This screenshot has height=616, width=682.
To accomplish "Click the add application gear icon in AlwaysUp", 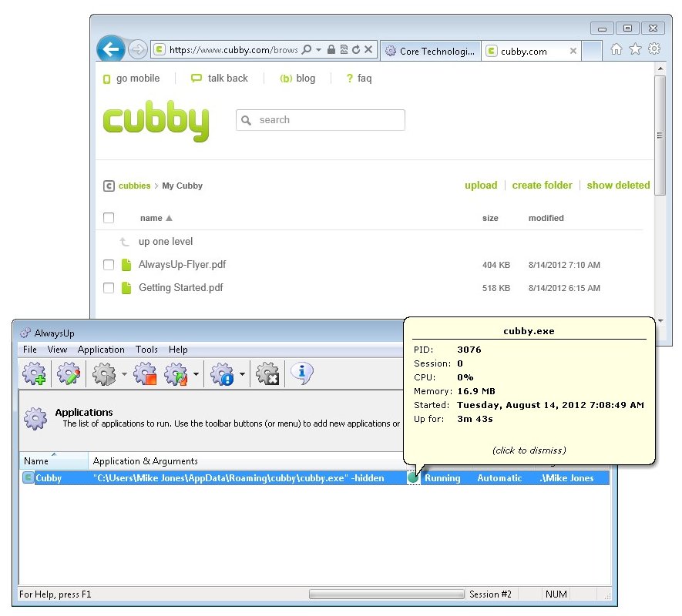I will (35, 373).
